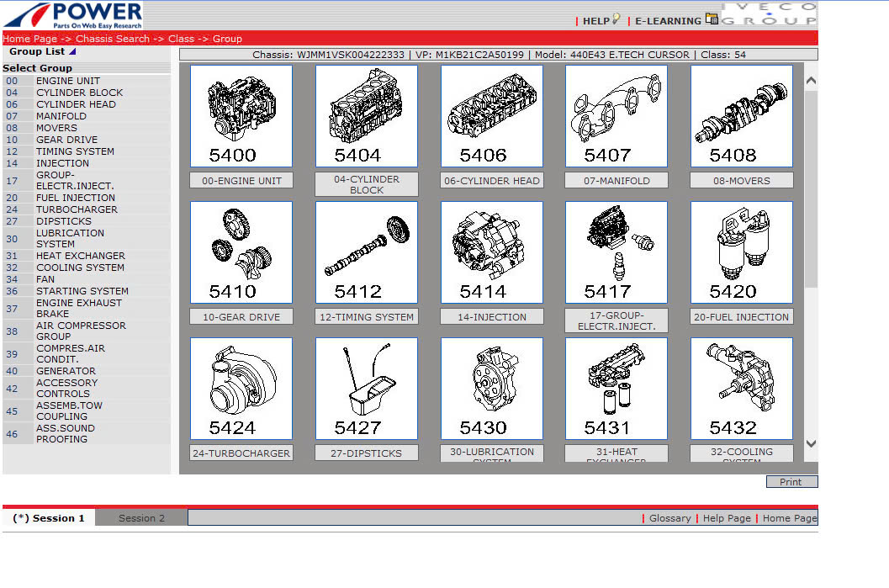Image resolution: width=889 pixels, height=588 pixels.
Task: Click the 24-TURBOCHARGER button
Action: pyautogui.click(x=241, y=453)
